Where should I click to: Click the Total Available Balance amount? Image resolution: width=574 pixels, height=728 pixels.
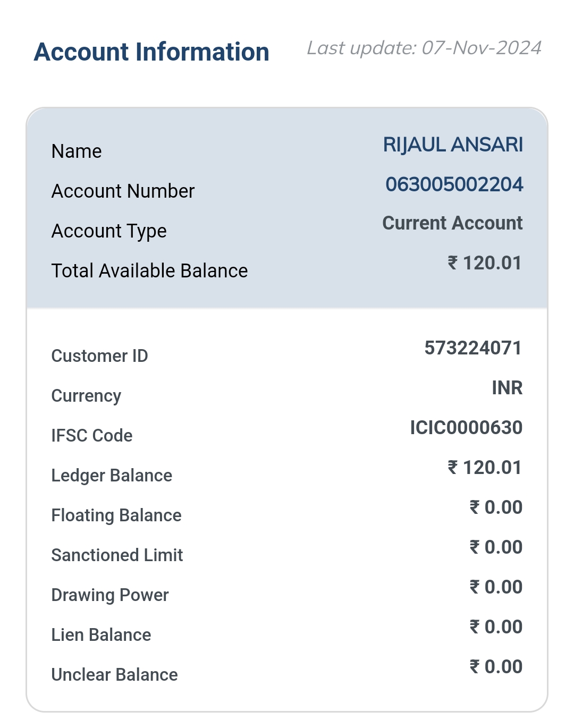click(x=485, y=263)
